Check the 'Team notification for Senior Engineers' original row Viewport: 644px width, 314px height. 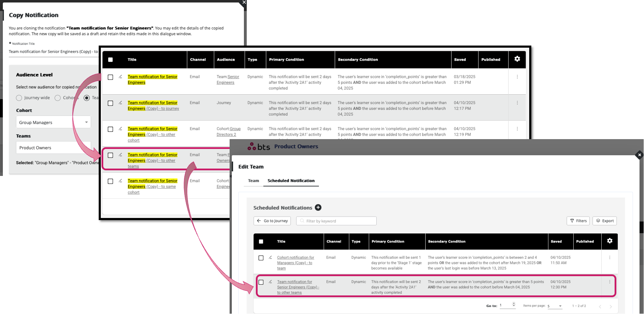coord(110,77)
